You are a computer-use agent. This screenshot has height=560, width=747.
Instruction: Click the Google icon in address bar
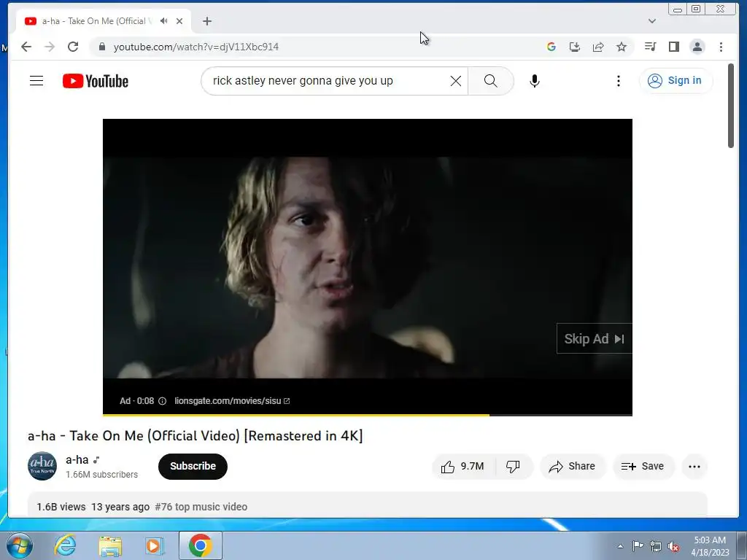pos(551,47)
